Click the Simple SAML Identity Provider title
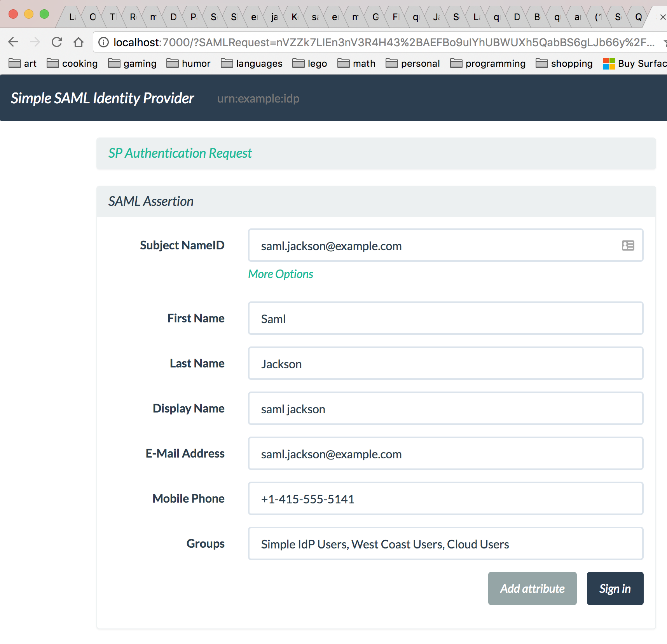Screen dimensions: 667x644 pyautogui.click(x=102, y=98)
